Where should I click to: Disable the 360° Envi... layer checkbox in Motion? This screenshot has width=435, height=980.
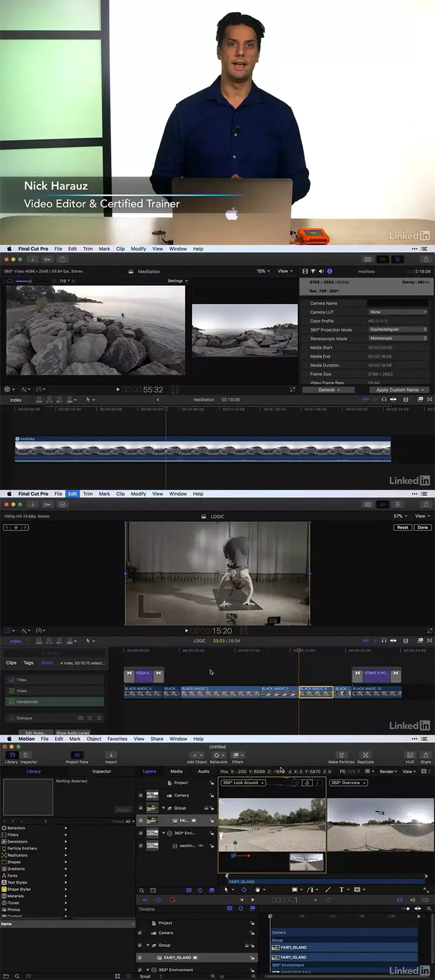tap(140, 833)
